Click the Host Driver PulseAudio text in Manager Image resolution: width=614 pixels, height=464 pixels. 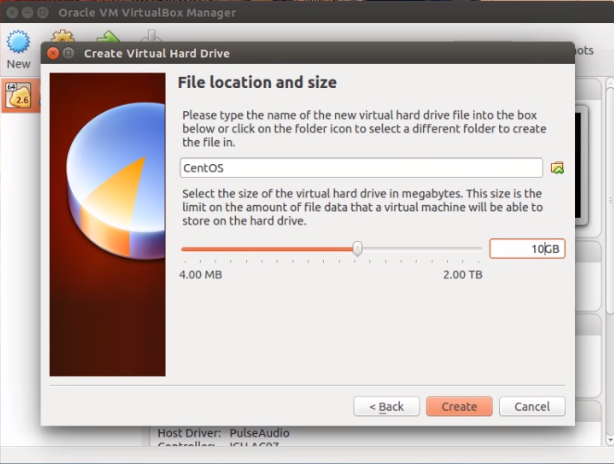tap(223, 433)
